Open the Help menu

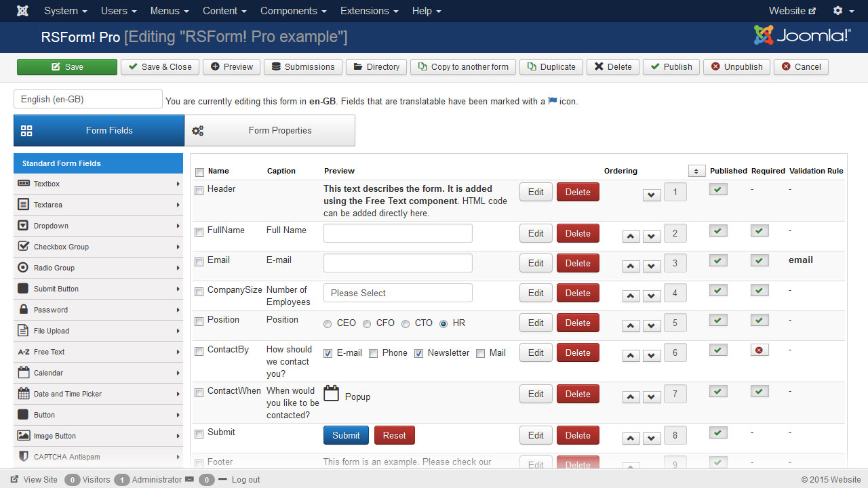427,11
